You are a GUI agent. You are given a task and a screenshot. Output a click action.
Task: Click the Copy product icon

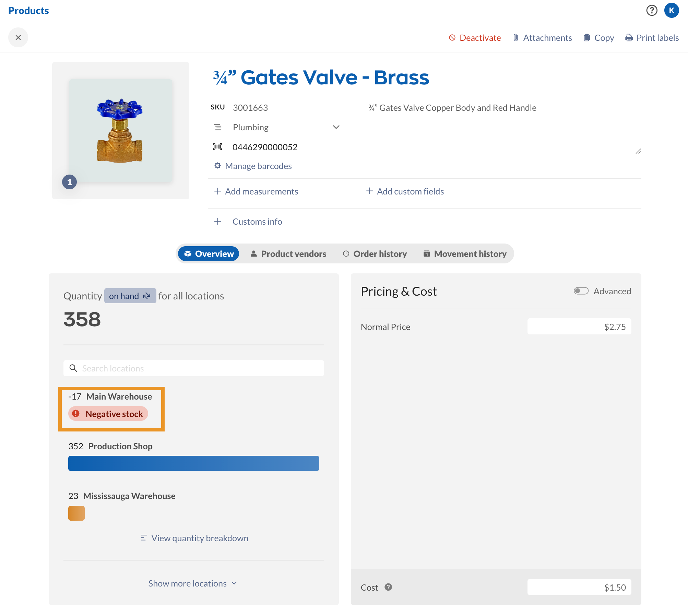coord(587,38)
